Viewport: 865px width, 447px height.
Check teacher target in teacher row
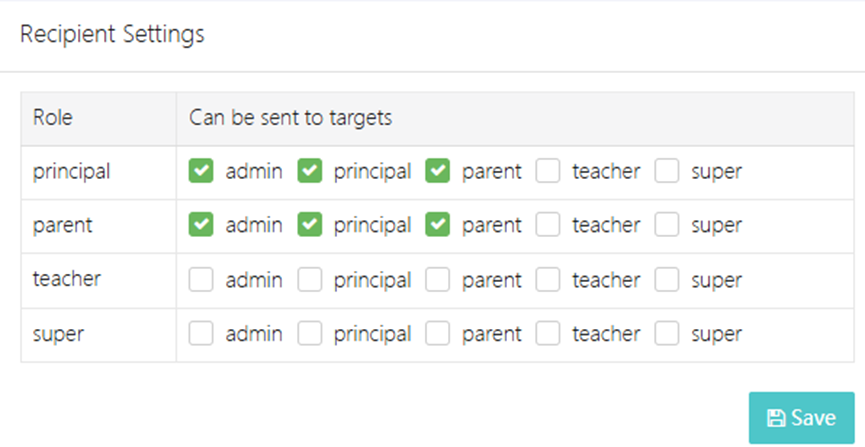pos(548,280)
